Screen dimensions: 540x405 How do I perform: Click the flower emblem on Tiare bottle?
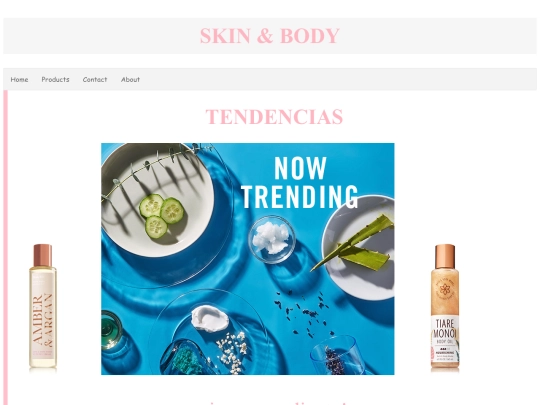(445, 289)
